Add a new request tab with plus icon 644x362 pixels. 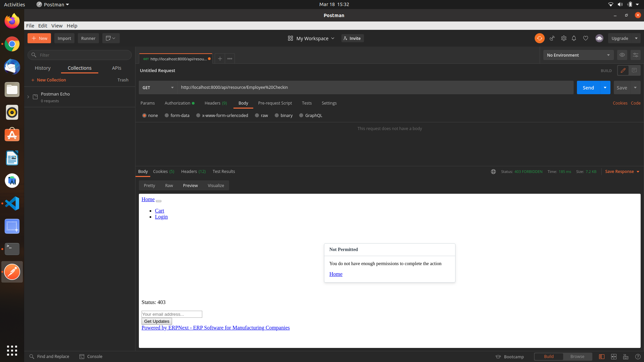pos(220,59)
